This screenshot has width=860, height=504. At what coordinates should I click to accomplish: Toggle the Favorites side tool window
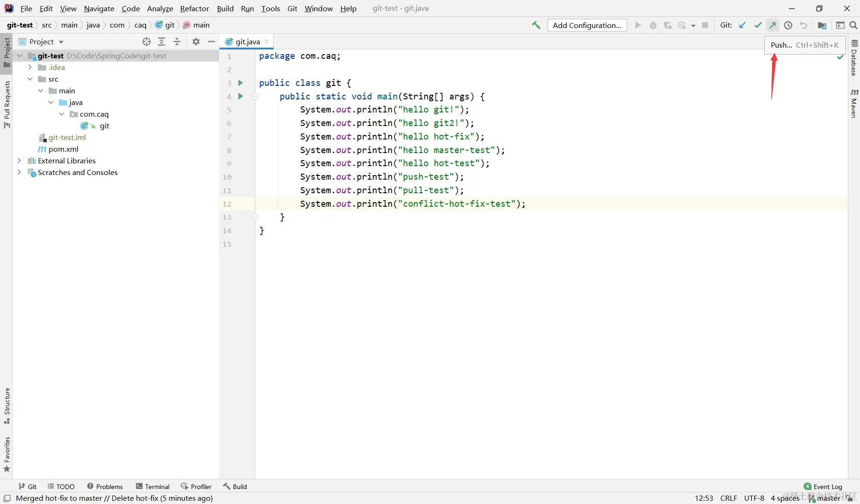(x=7, y=455)
